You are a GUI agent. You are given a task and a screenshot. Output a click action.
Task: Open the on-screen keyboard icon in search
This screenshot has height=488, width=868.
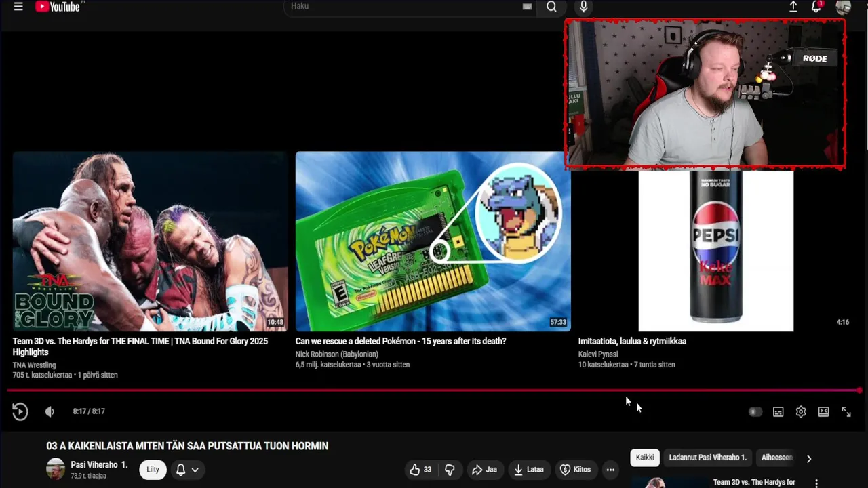coord(527,7)
